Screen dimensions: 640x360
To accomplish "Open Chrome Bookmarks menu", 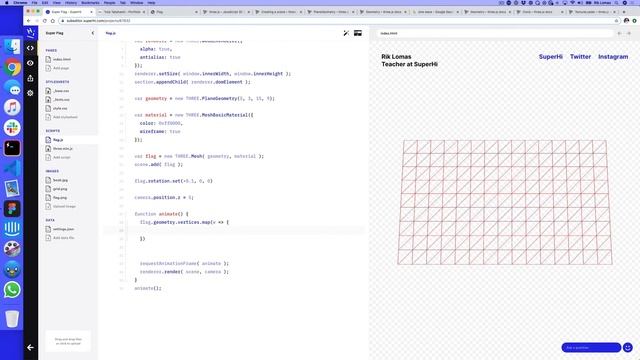I will click(90, 2).
